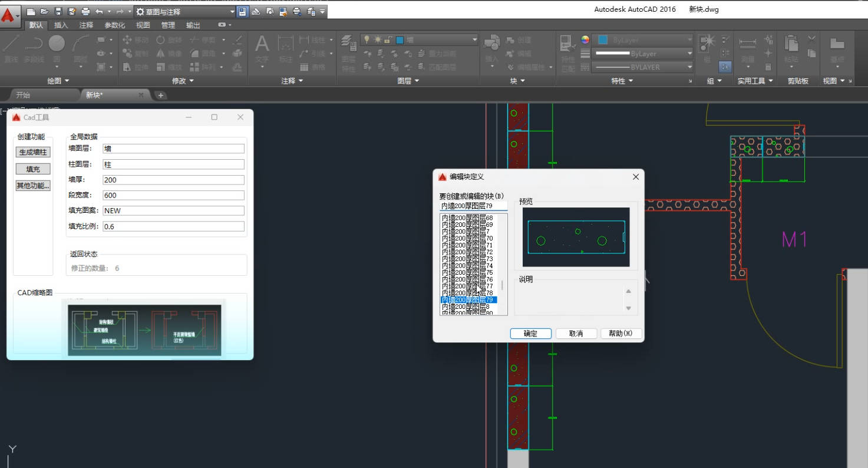This screenshot has height=468, width=868.
Task: Toggle the layer freeze sun icon
Action: pos(377,39)
